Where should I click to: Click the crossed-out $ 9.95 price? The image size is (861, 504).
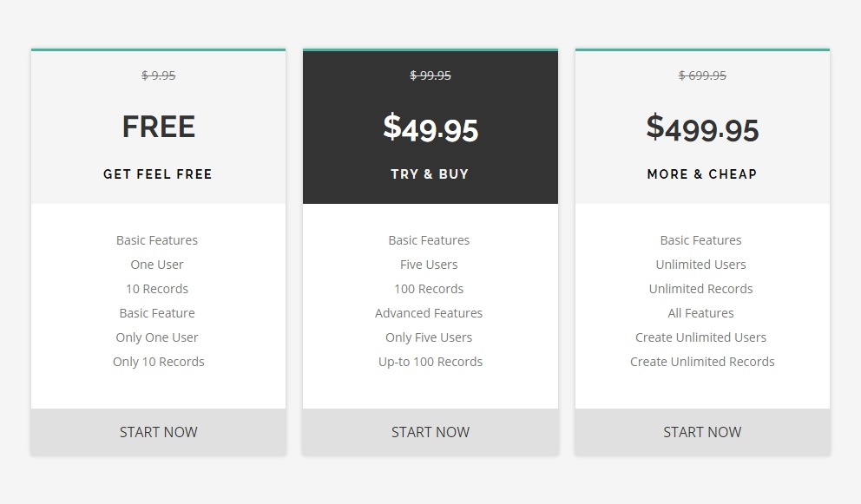pos(158,75)
